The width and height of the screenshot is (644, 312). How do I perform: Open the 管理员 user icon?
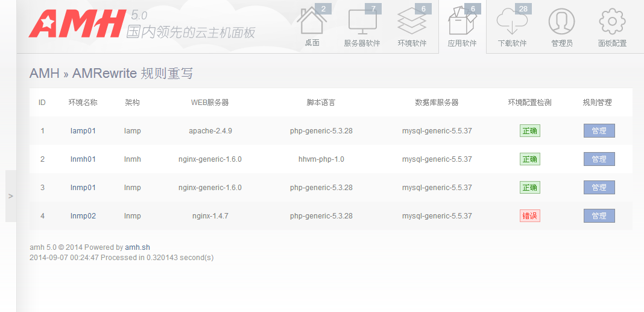click(561, 23)
